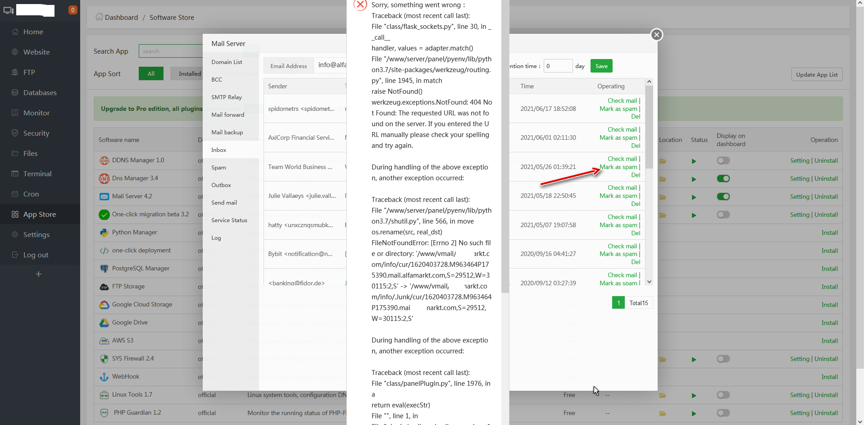Click the mail list scrollbar down arrow

coord(649,282)
